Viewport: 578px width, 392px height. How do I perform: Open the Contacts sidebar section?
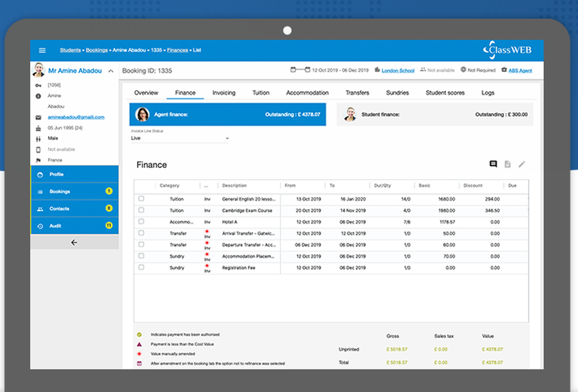pos(75,208)
